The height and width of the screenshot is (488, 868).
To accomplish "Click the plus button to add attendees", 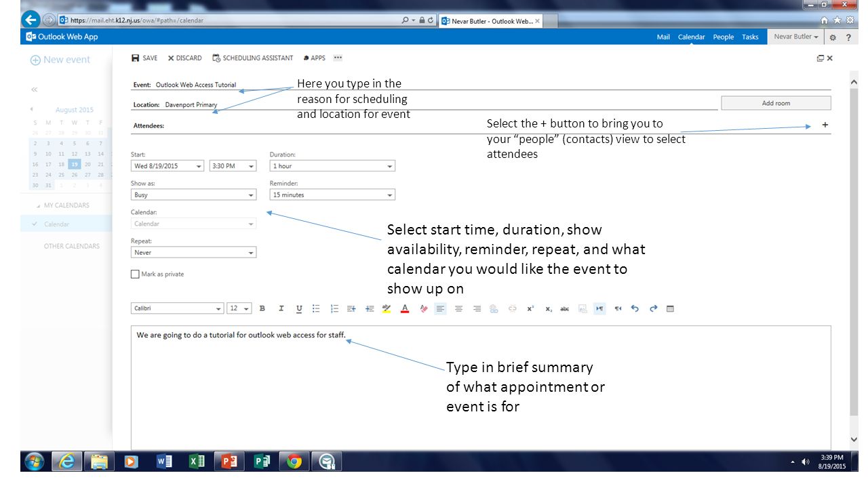I will pos(825,125).
